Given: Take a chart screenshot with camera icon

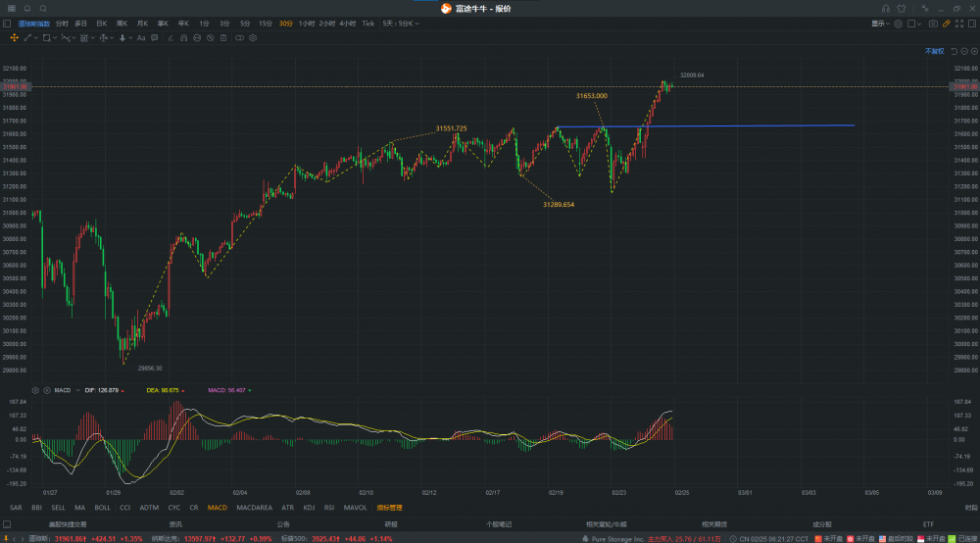Looking at the screenshot, I should click(933, 24).
